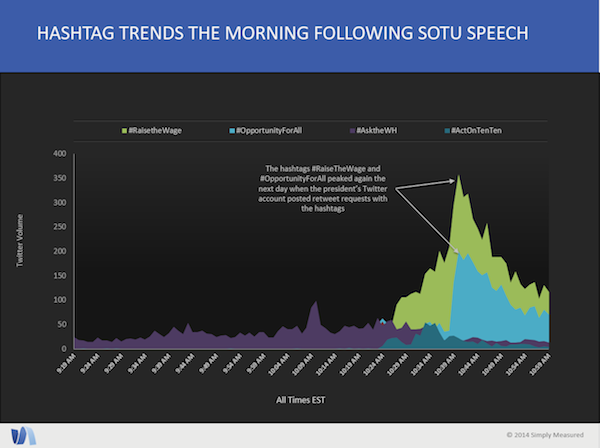Select the #RaisetheWage legend label
This screenshot has height=448, width=600.
[154, 130]
